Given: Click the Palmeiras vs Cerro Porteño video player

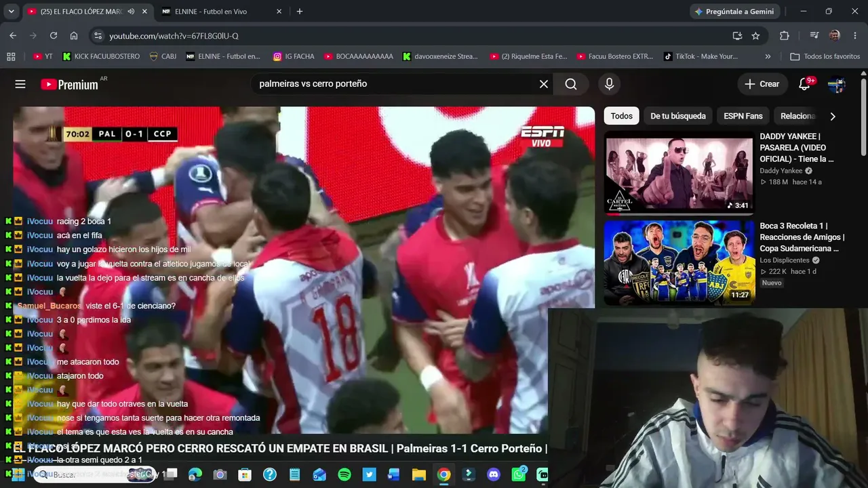Looking at the screenshot, I should [x=304, y=270].
